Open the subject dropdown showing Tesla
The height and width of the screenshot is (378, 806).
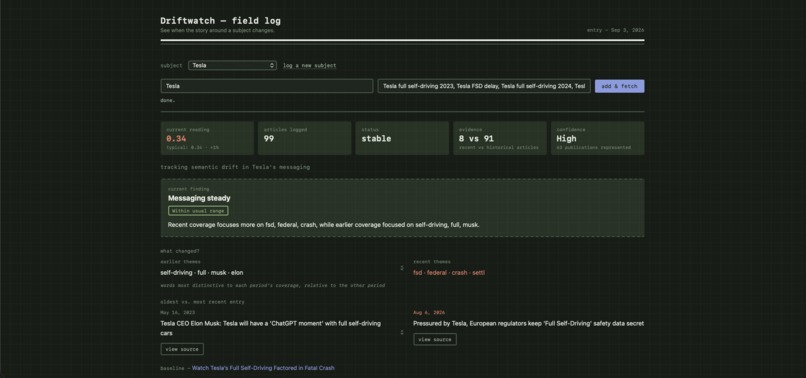[x=232, y=65]
